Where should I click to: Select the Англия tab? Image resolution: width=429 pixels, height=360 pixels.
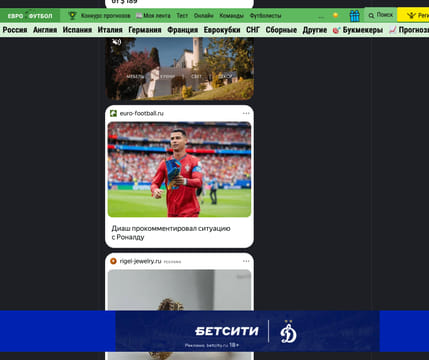(x=45, y=30)
